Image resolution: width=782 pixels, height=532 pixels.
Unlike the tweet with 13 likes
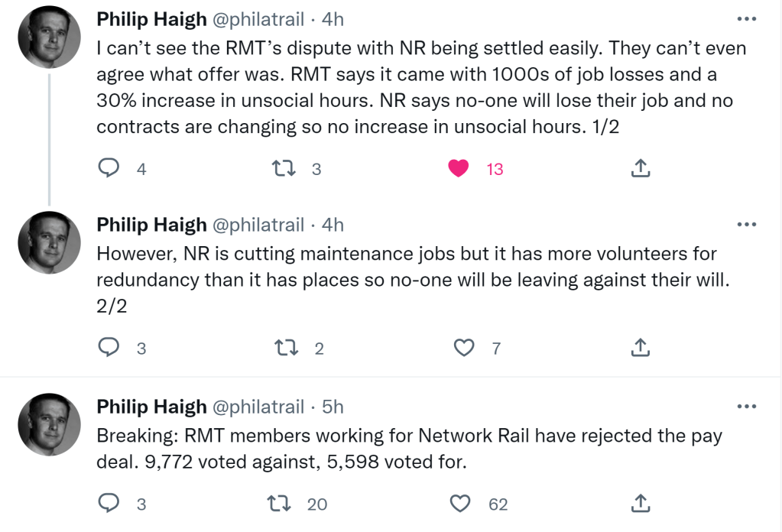(458, 168)
